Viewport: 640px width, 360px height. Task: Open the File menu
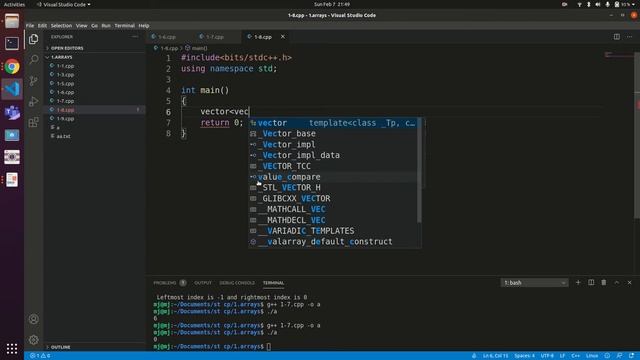30,26
